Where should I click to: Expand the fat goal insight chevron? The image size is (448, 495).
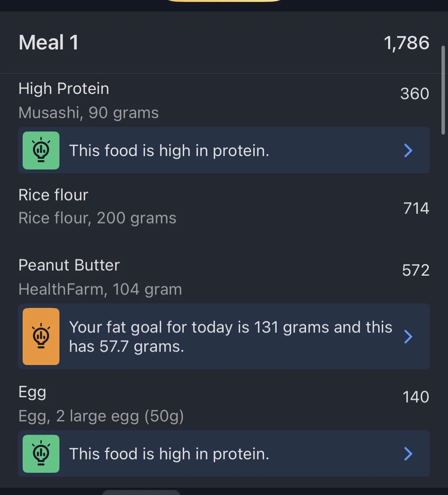(408, 337)
